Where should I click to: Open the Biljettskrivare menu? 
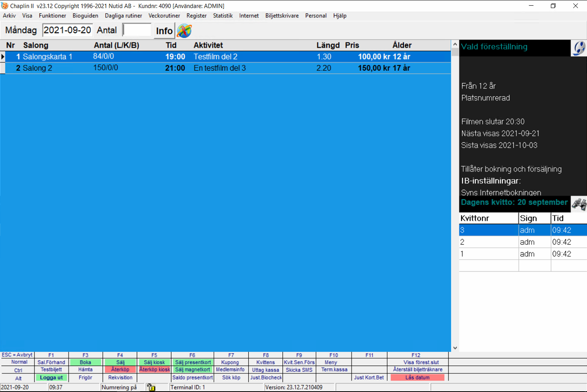tap(282, 16)
